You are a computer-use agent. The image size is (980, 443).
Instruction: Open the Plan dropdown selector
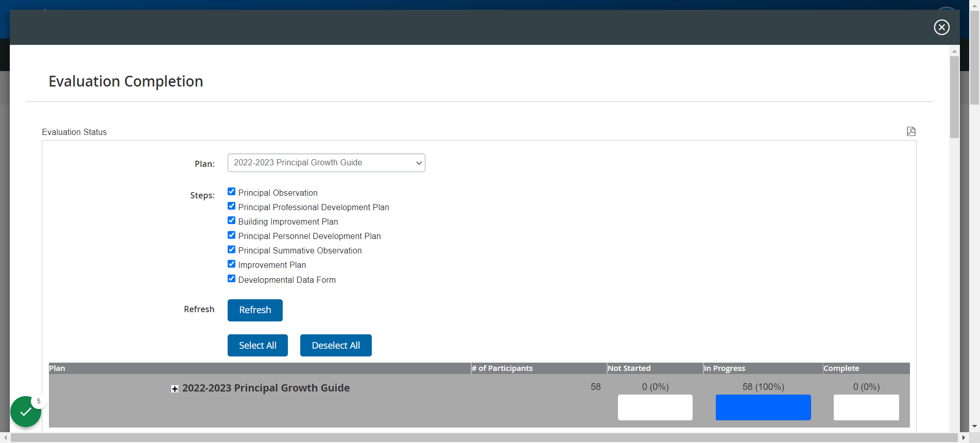[x=326, y=163]
